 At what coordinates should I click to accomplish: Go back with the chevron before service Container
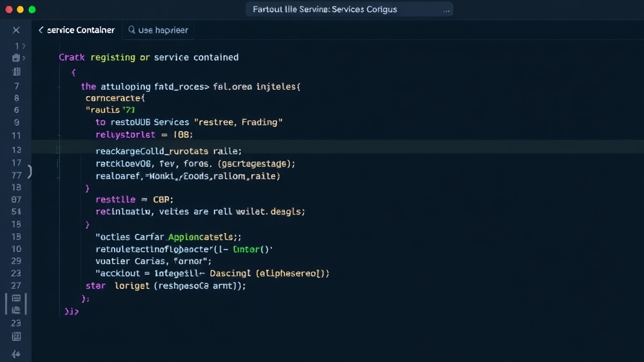pyautogui.click(x=41, y=30)
